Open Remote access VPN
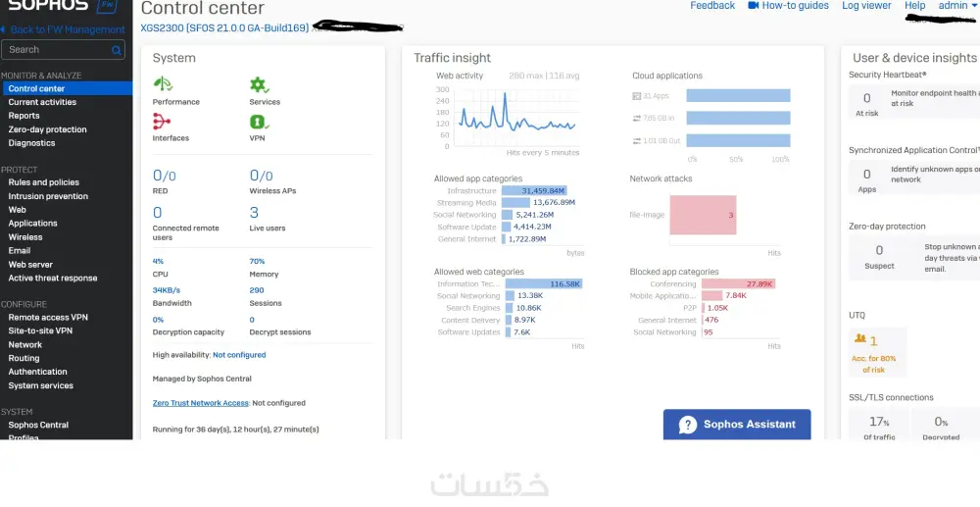The height and width of the screenshot is (507, 980). (48, 318)
